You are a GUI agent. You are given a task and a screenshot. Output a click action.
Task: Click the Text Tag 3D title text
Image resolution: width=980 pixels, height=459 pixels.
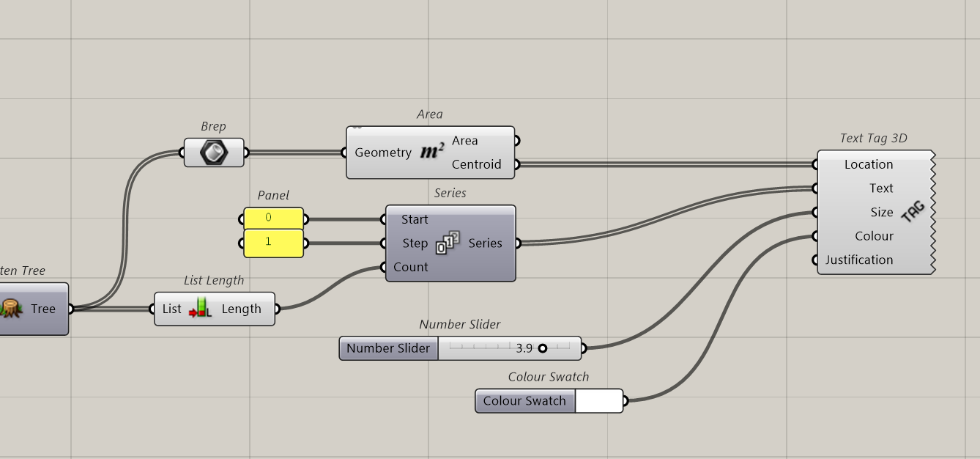(x=874, y=138)
